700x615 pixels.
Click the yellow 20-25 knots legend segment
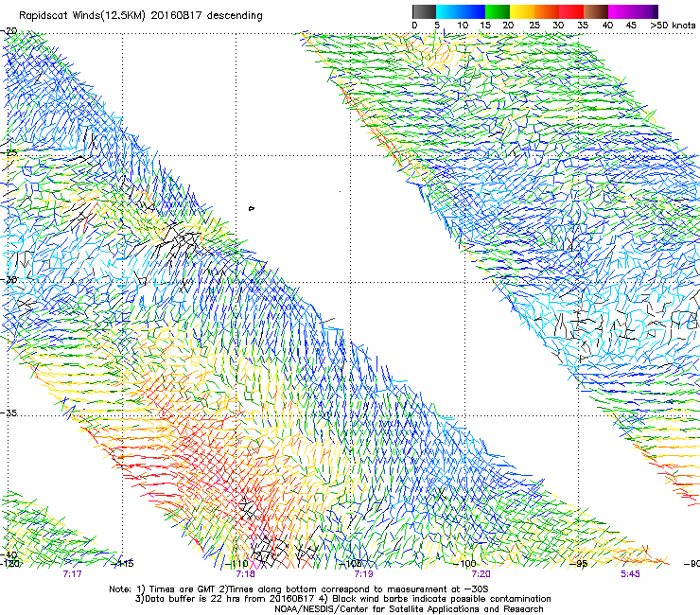point(522,11)
